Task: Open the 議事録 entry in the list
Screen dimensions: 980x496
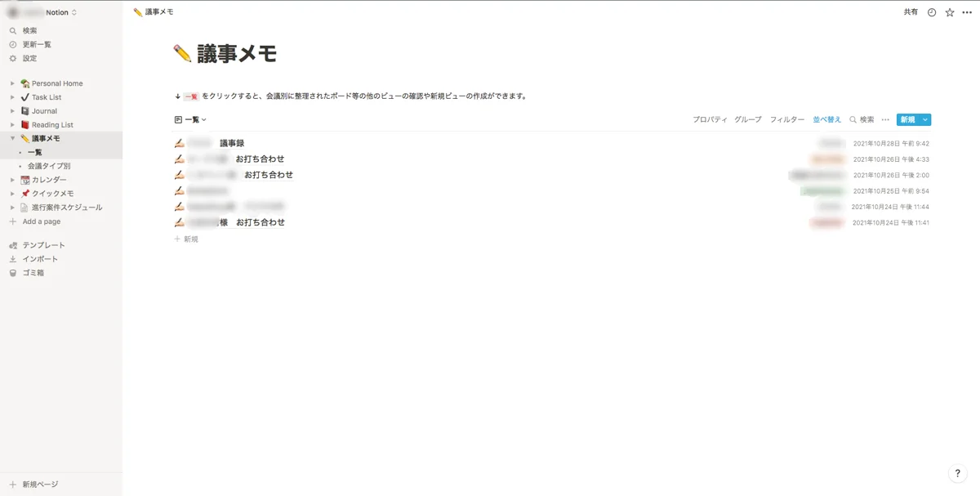Action: pos(231,143)
